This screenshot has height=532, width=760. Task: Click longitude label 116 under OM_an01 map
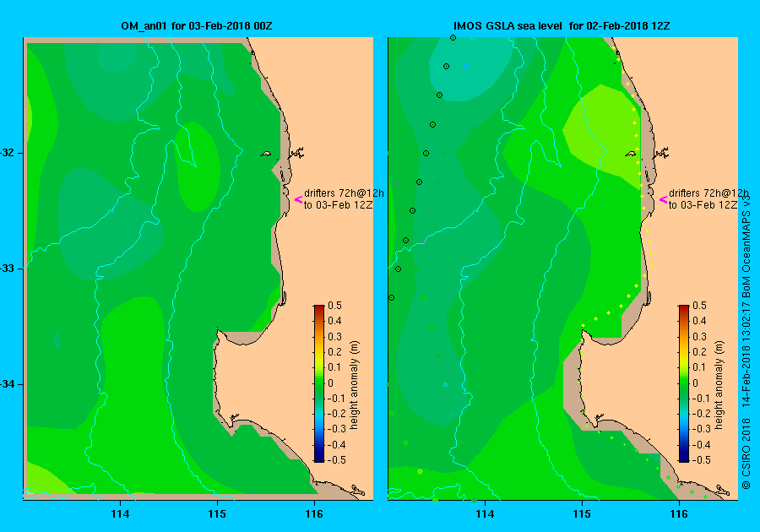tap(314, 514)
